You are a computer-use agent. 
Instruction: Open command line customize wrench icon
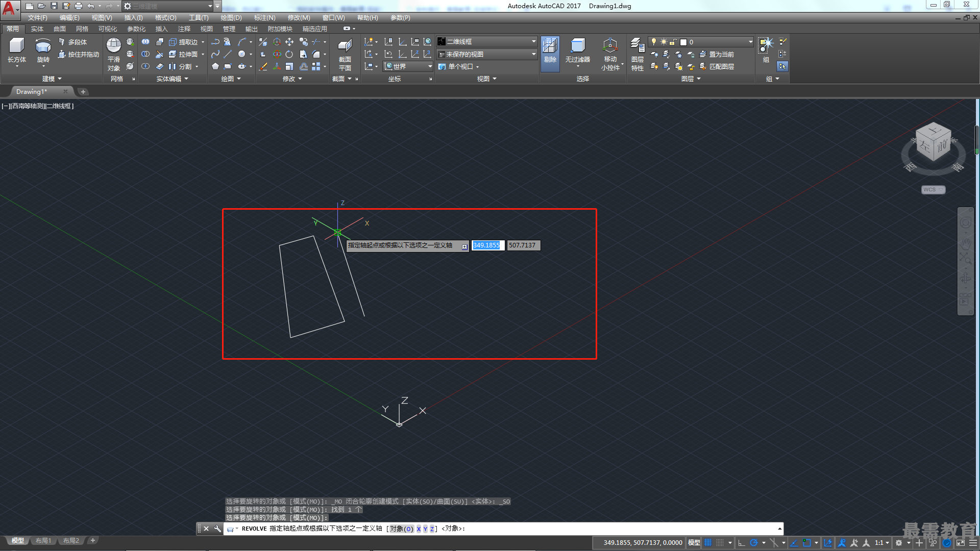click(x=217, y=529)
